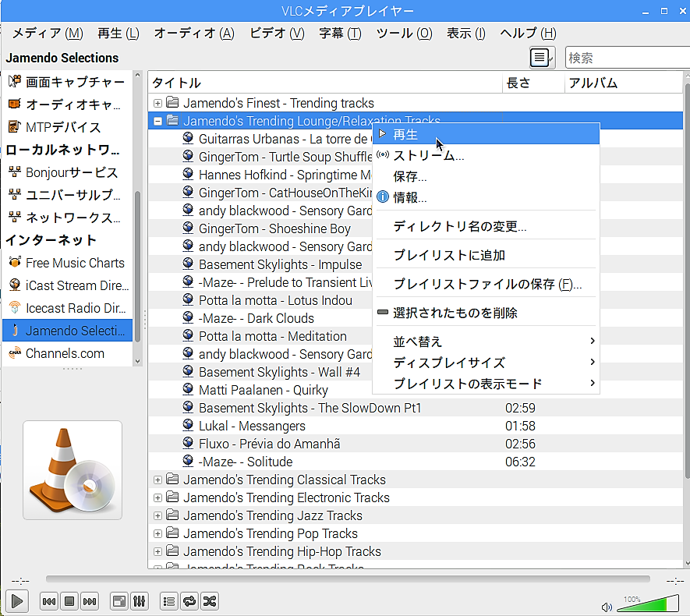The image size is (690, 616).
Task: Open Free Music Charts in the sidebar
Action: (x=67, y=263)
